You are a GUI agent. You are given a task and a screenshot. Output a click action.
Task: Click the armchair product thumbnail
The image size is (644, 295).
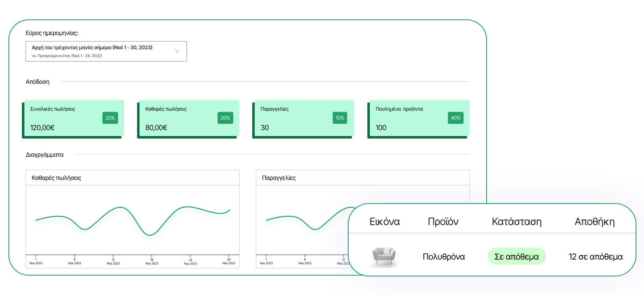coord(384,256)
